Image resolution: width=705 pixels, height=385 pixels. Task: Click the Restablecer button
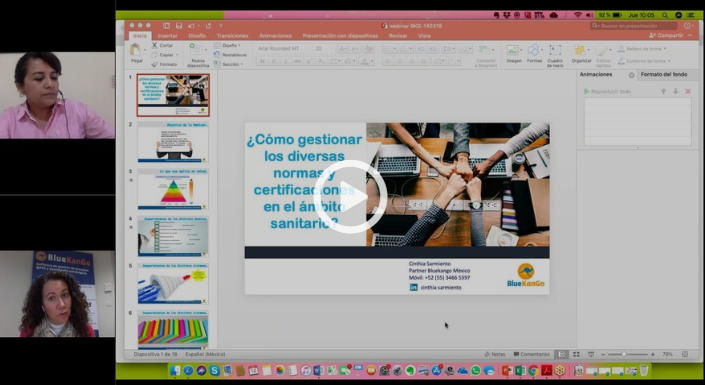coord(231,55)
